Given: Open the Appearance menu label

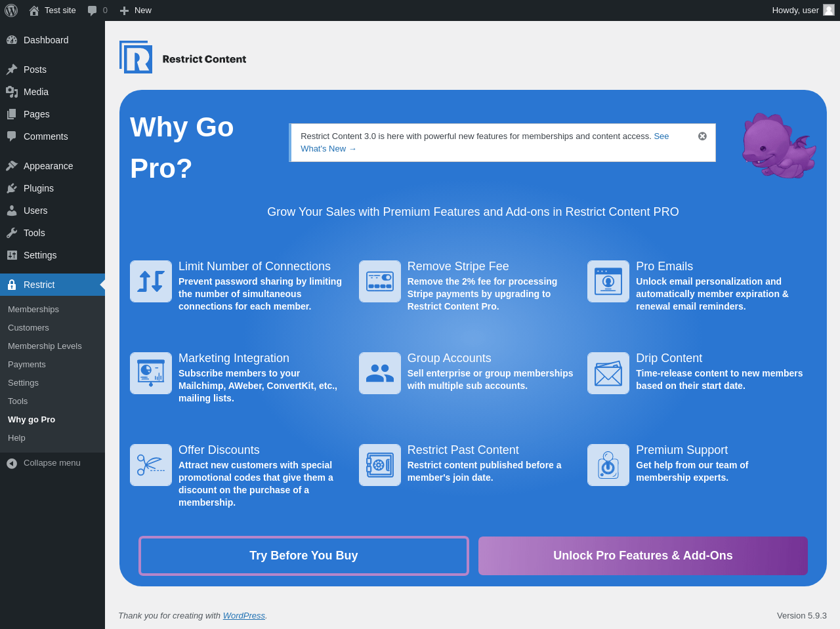Looking at the screenshot, I should (x=48, y=166).
